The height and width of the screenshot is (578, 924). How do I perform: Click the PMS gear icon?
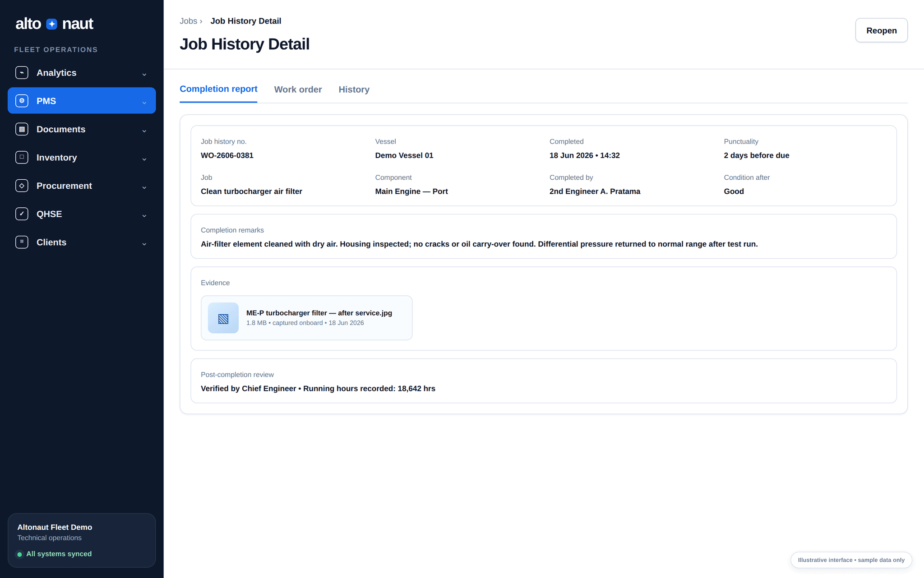click(22, 101)
